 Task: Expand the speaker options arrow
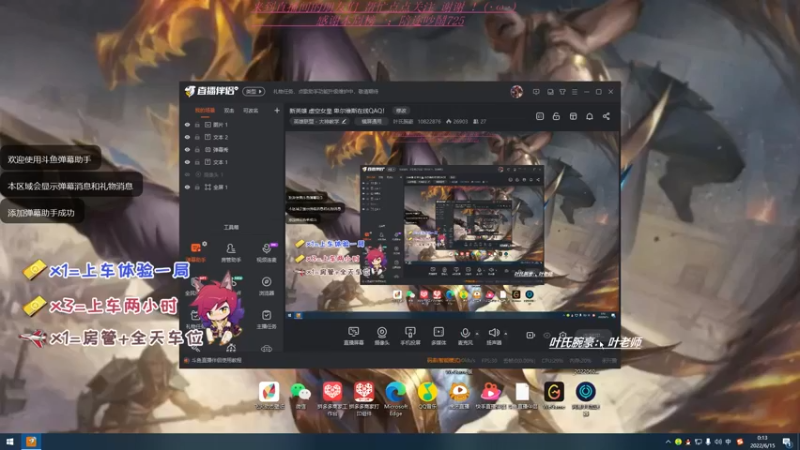(x=506, y=334)
